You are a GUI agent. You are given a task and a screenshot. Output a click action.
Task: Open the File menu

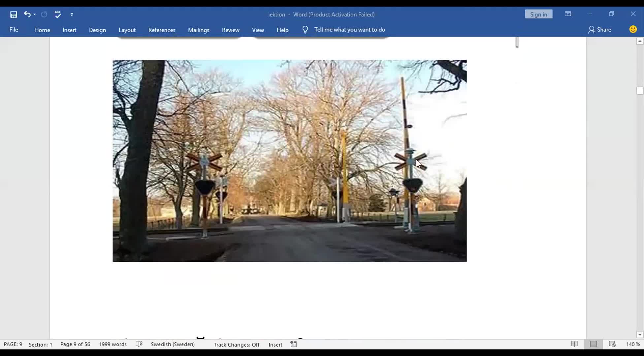tap(14, 30)
